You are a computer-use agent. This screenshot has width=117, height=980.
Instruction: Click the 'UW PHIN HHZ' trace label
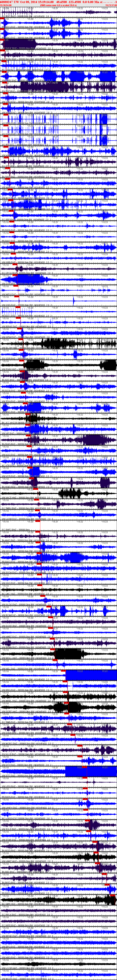coord(9,369)
